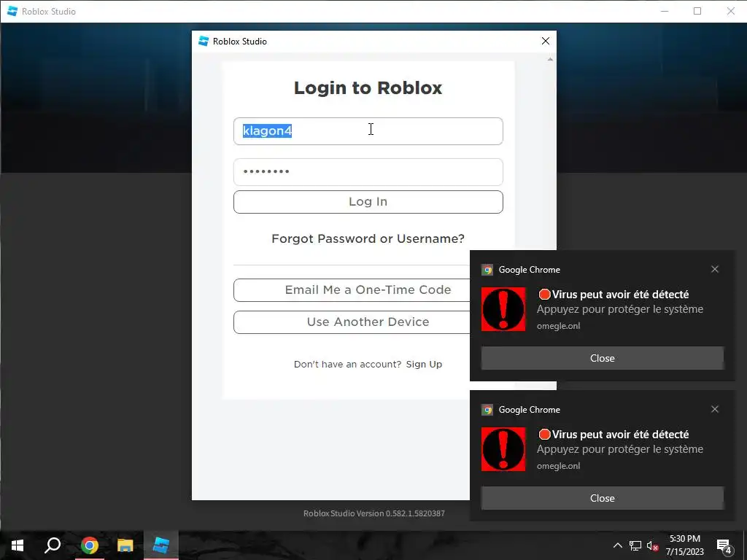Viewport: 747px width, 560px height.
Task: Click Close button on lower virus notification
Action: [x=602, y=498]
